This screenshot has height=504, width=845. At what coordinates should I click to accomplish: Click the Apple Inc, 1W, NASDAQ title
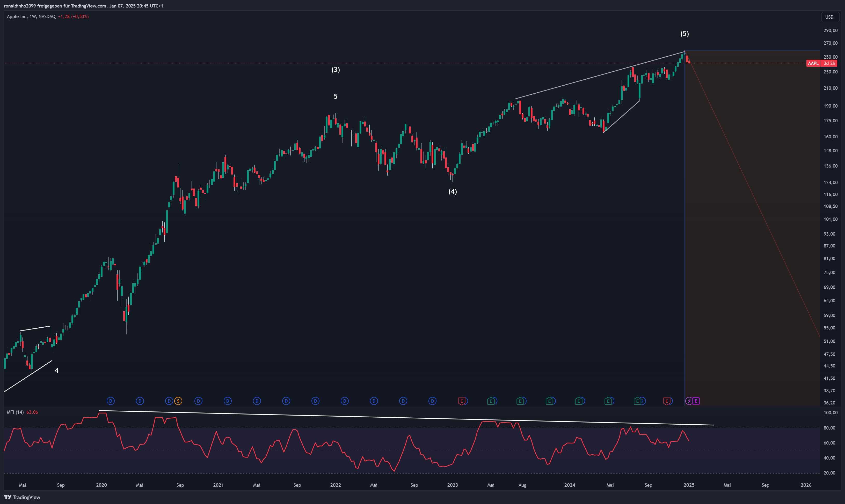(x=31, y=16)
